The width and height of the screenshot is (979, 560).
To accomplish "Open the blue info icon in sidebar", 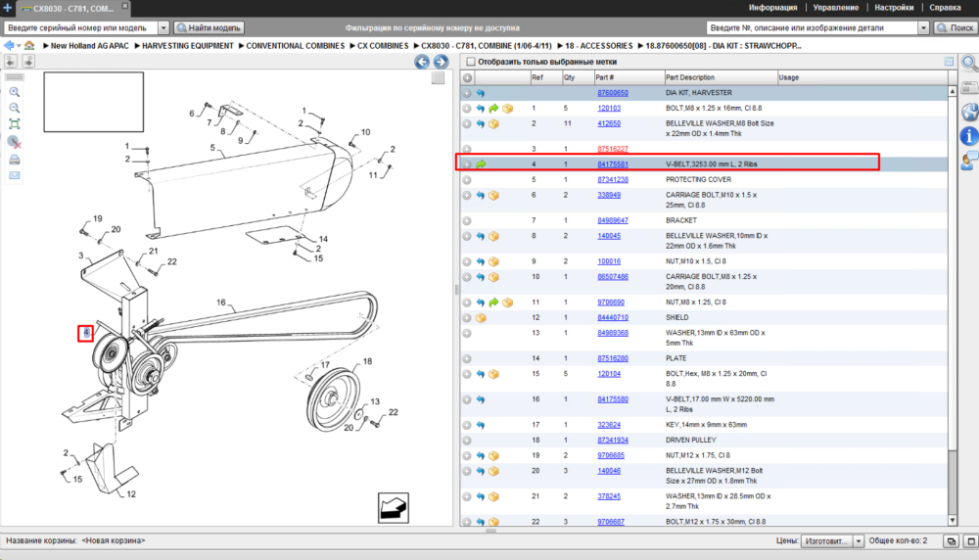I will pyautogui.click(x=969, y=135).
